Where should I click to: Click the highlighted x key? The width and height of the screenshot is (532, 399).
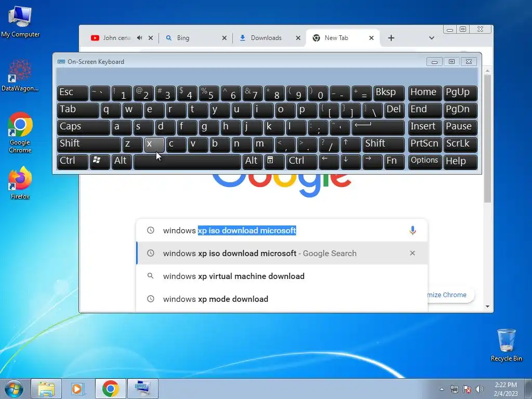click(154, 144)
